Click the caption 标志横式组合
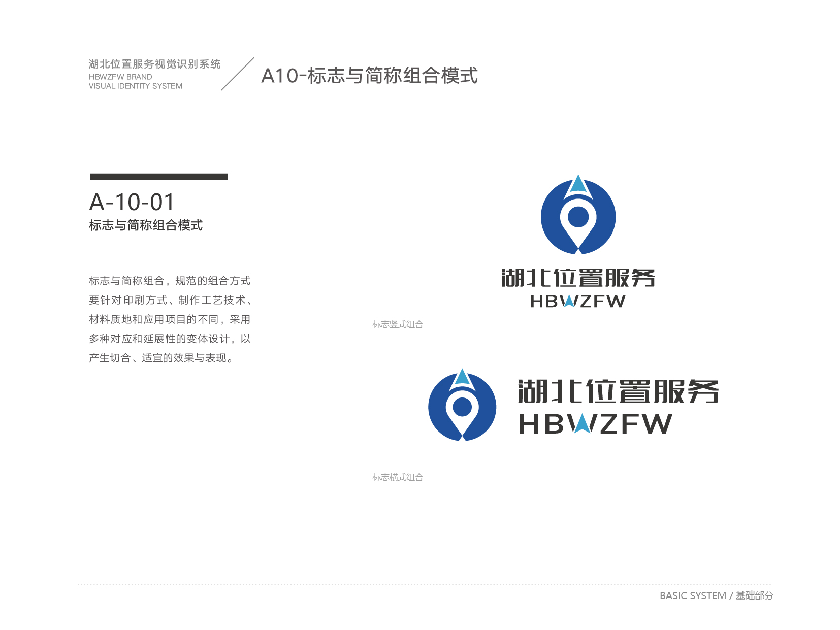Screen dimensions: 840x630 pos(398,477)
